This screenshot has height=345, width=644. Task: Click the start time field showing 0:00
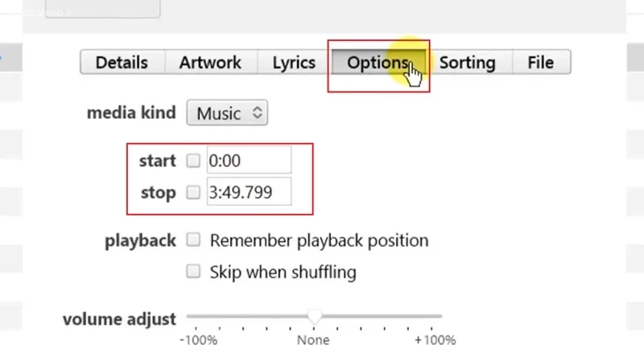[x=249, y=160]
